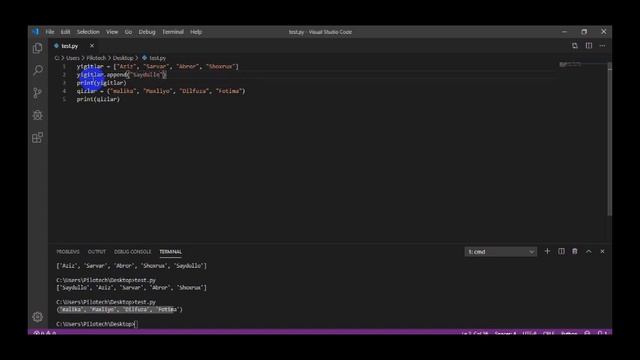Click the Open Changes icon in editor toolbar
The height and width of the screenshot is (360, 640).
575,46
